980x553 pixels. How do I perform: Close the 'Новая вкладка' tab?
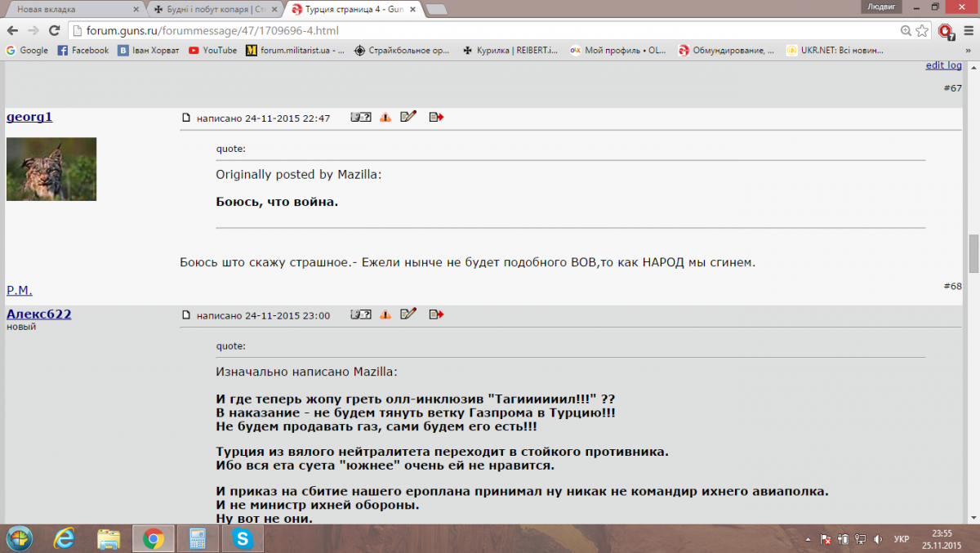(x=136, y=10)
